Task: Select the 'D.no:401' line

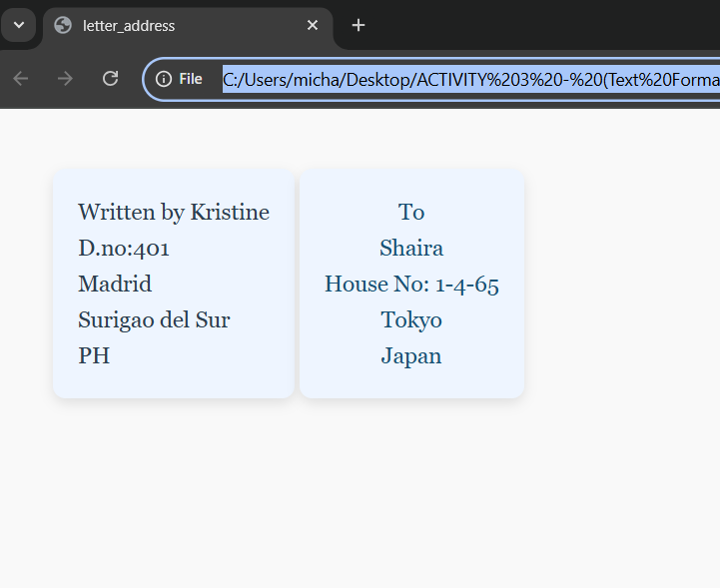Action: point(117,248)
